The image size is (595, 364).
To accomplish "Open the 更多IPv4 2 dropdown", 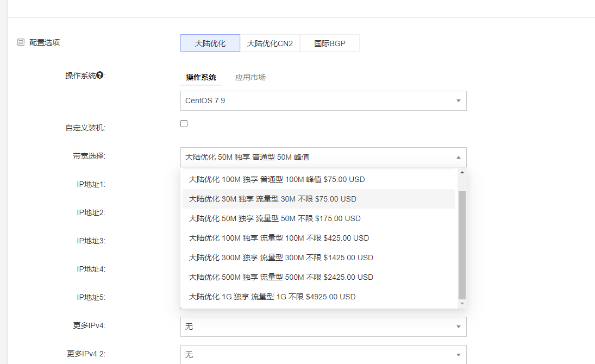I will pyautogui.click(x=323, y=354).
